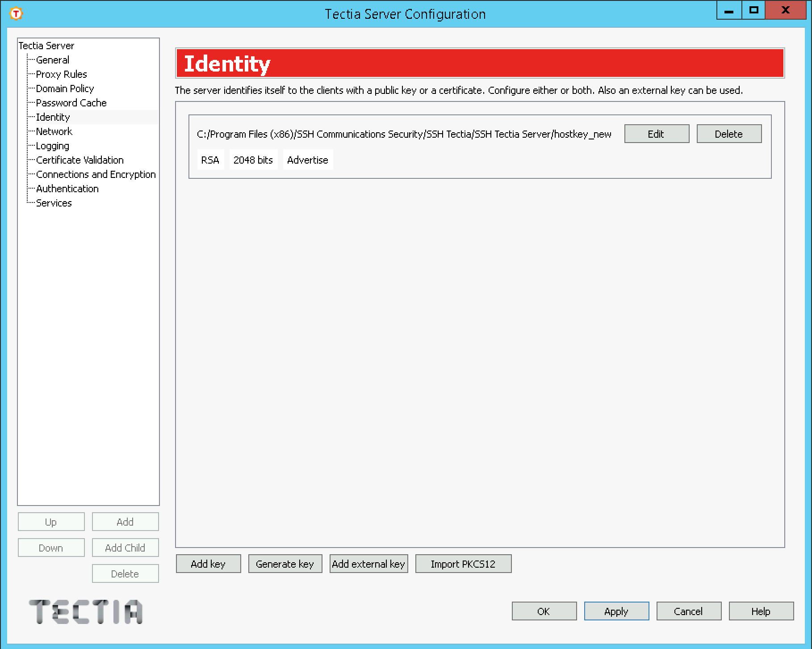Select Services in the tree
The height and width of the screenshot is (649, 812).
point(54,203)
